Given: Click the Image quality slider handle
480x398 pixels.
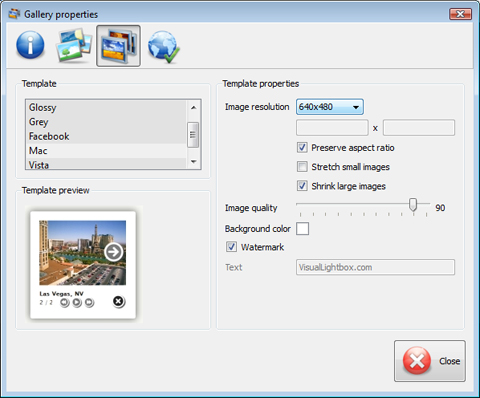Looking at the screenshot, I should click(x=413, y=204).
